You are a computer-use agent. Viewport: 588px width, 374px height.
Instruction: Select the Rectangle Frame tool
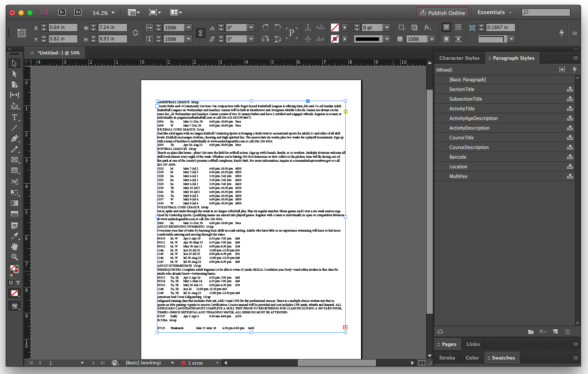15,160
